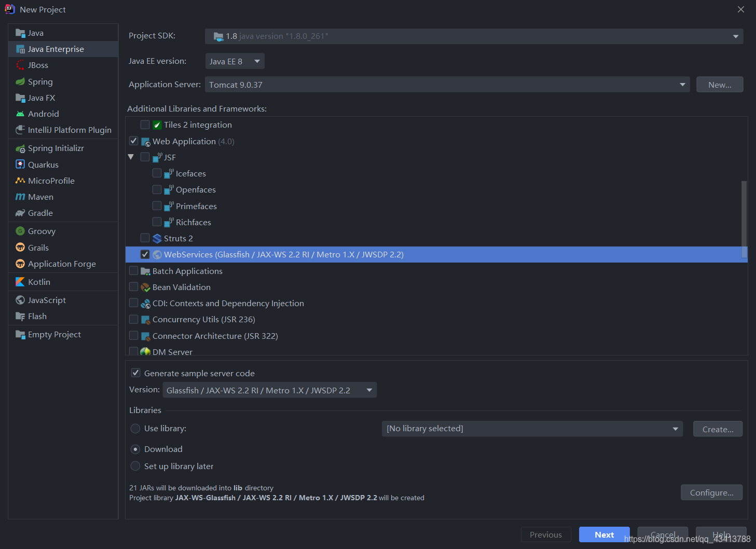756x549 pixels.
Task: Click the Gradle icon in the left panel
Action: point(20,213)
